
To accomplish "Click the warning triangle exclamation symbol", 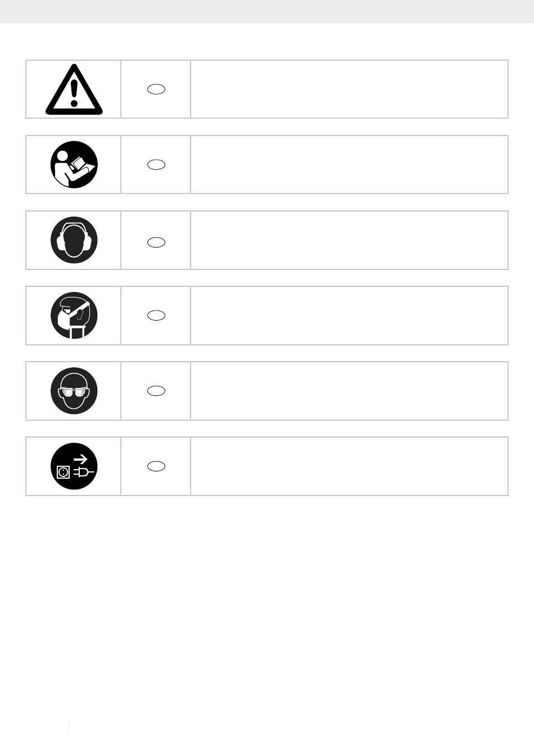I will point(74,90).
